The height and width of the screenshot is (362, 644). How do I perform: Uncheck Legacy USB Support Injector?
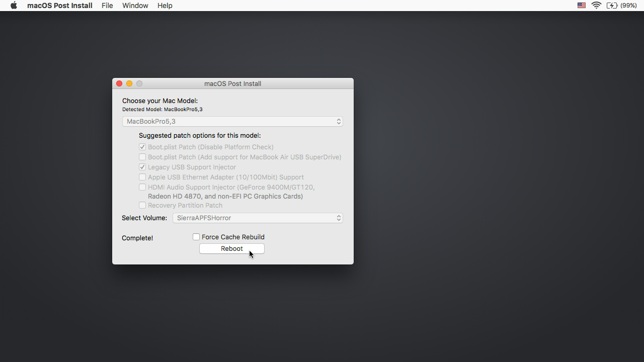(142, 167)
